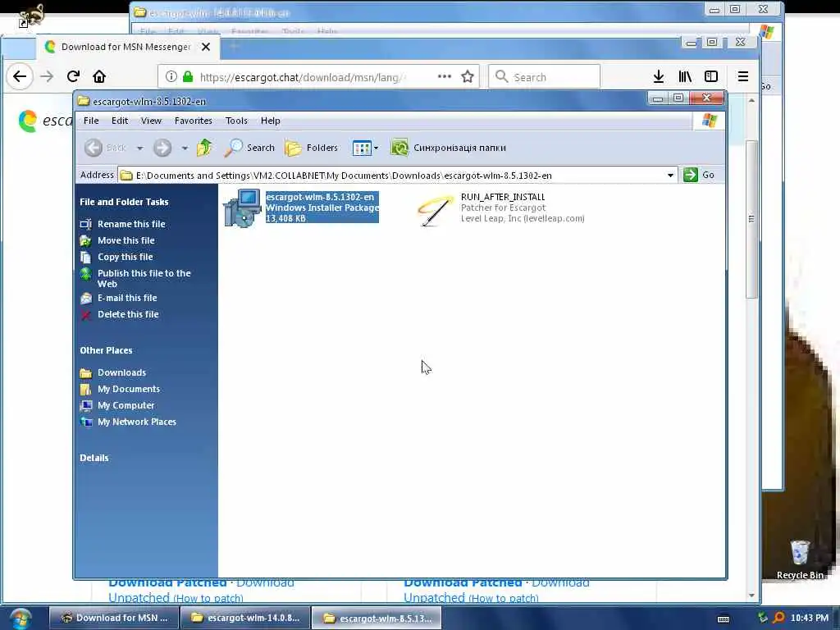Click Delete this file task

point(128,314)
